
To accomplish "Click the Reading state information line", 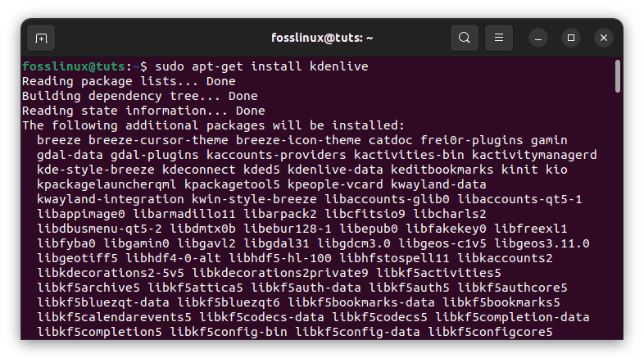I will (x=143, y=111).
